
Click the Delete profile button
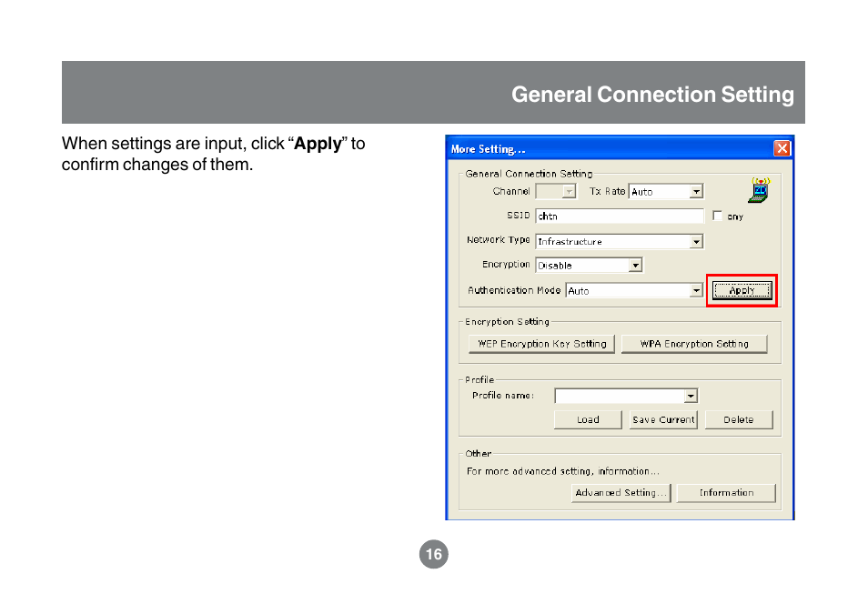click(739, 419)
